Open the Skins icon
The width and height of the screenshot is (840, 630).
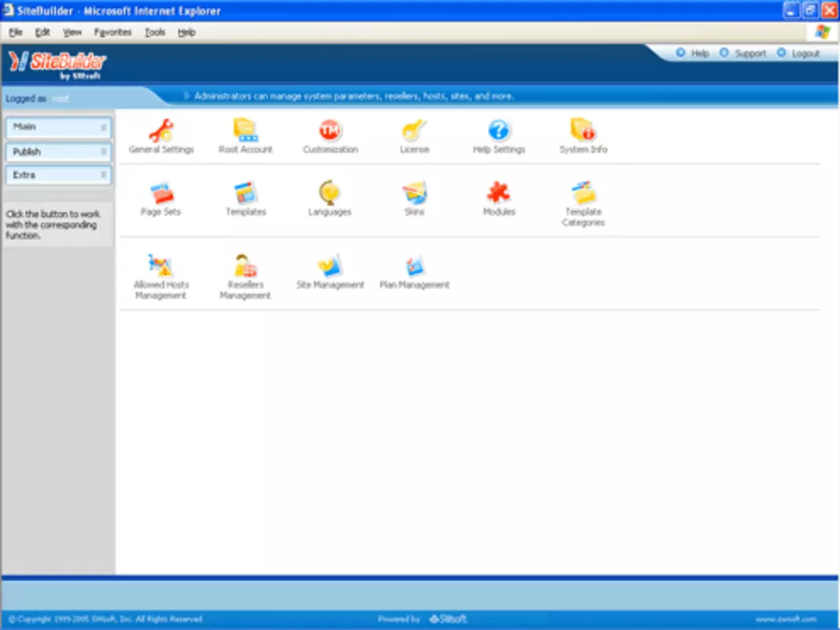414,193
